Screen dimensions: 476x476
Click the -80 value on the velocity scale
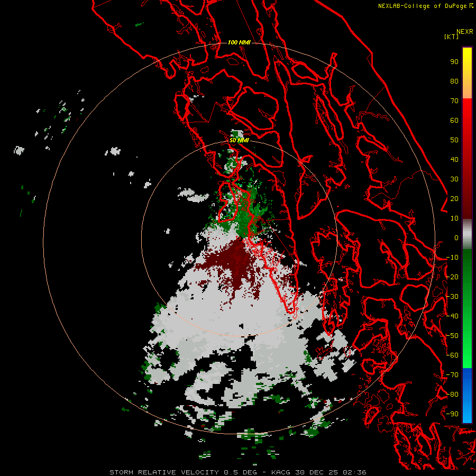pyautogui.click(x=452, y=395)
